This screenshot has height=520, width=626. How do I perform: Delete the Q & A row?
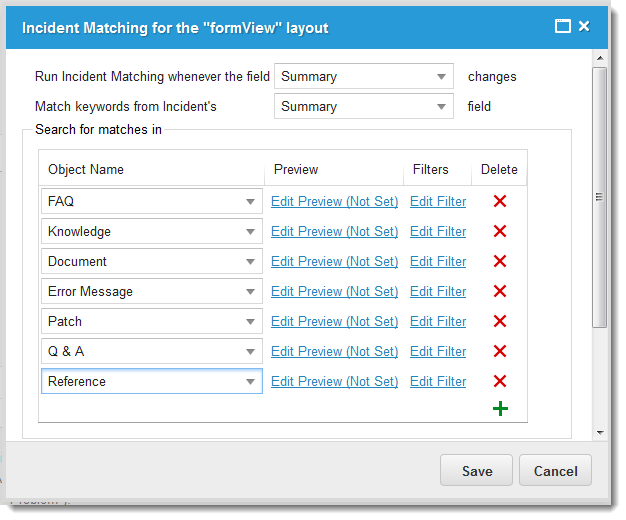(500, 351)
